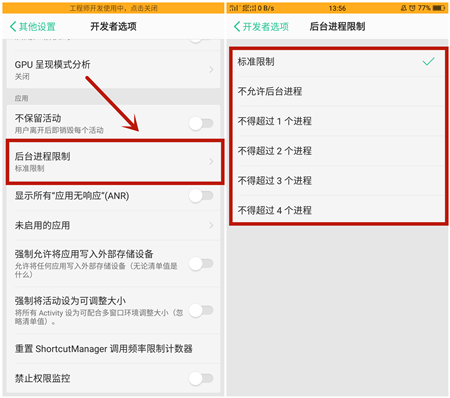Toggle 强制允许将应用写入外部存储设备 switch
Screen dimensions: 450x398
tap(201, 264)
